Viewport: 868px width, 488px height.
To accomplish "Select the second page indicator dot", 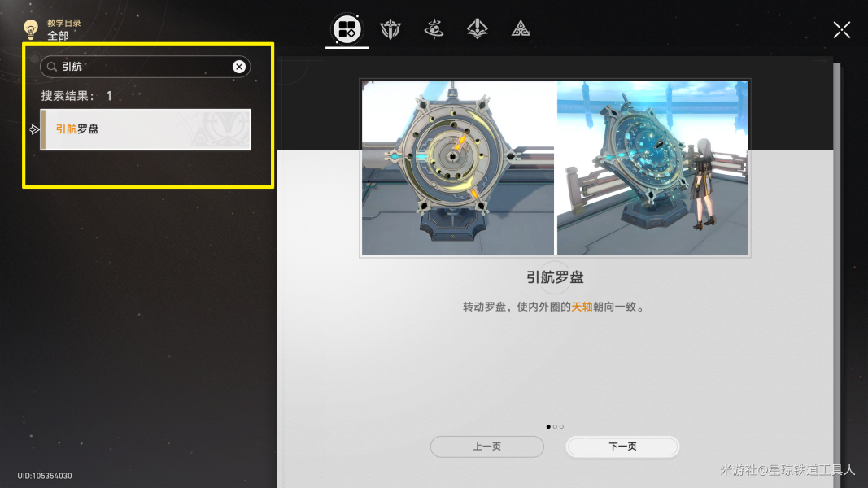I will pos(556,426).
